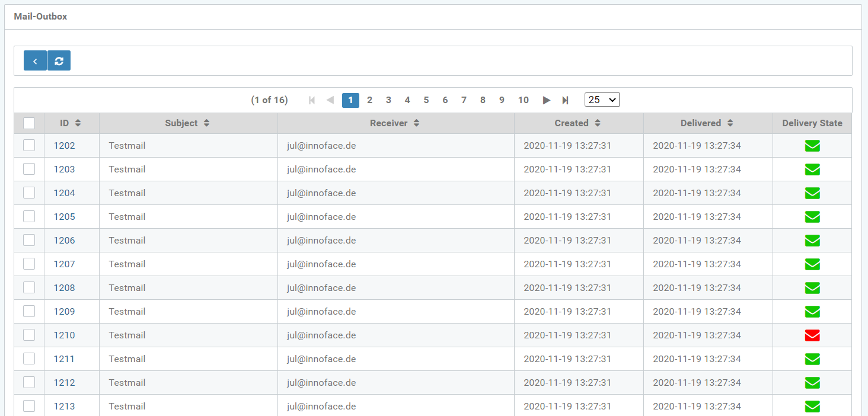Click green delivery icon for mail 1202

812,146
